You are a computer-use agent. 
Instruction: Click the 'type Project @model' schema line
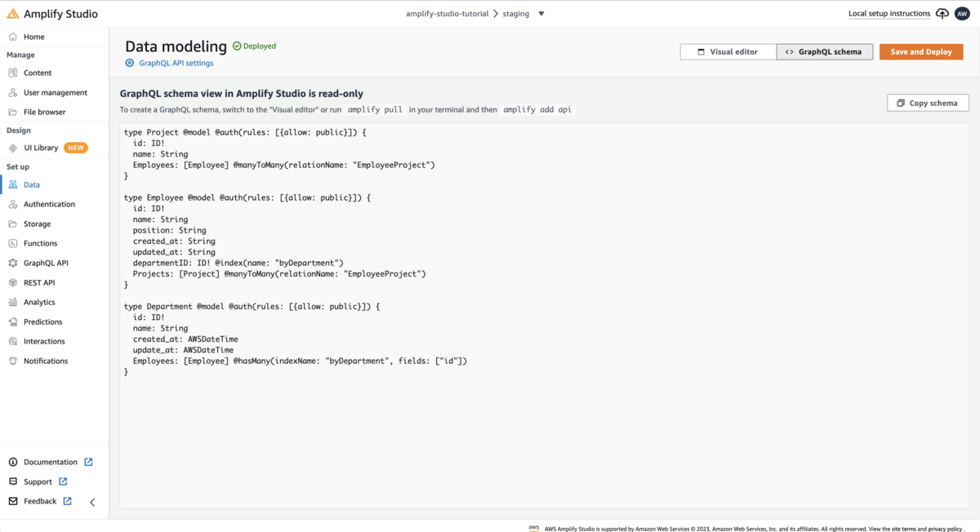[245, 132]
